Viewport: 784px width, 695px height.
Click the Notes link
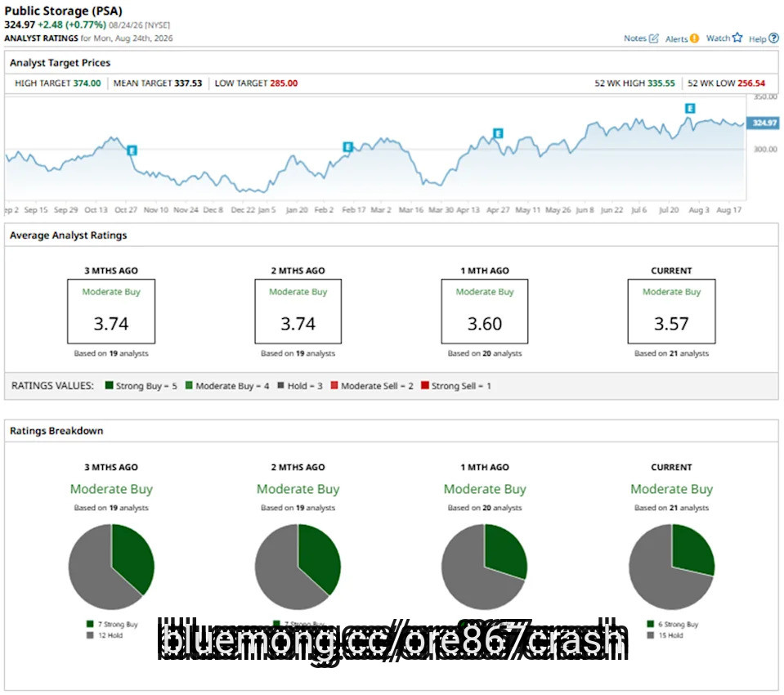pos(635,38)
